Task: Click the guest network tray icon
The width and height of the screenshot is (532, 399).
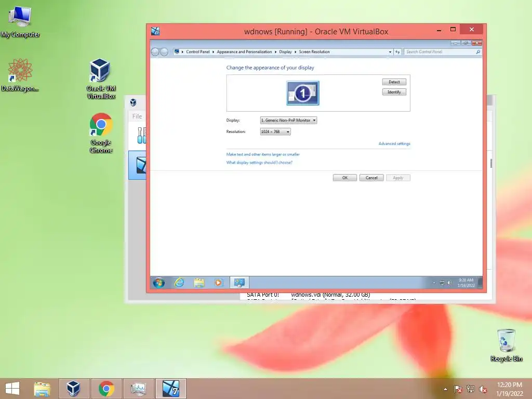Action: [x=442, y=283]
